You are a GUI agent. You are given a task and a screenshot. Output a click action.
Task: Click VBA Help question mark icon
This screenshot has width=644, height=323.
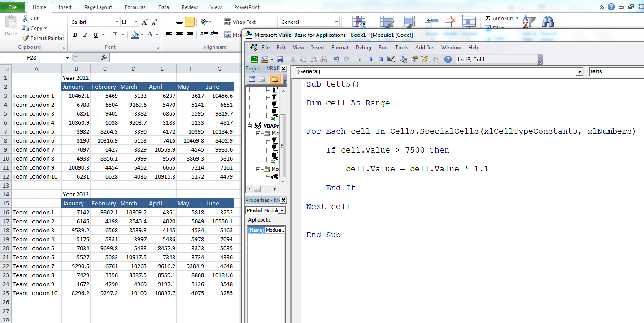click(x=448, y=59)
